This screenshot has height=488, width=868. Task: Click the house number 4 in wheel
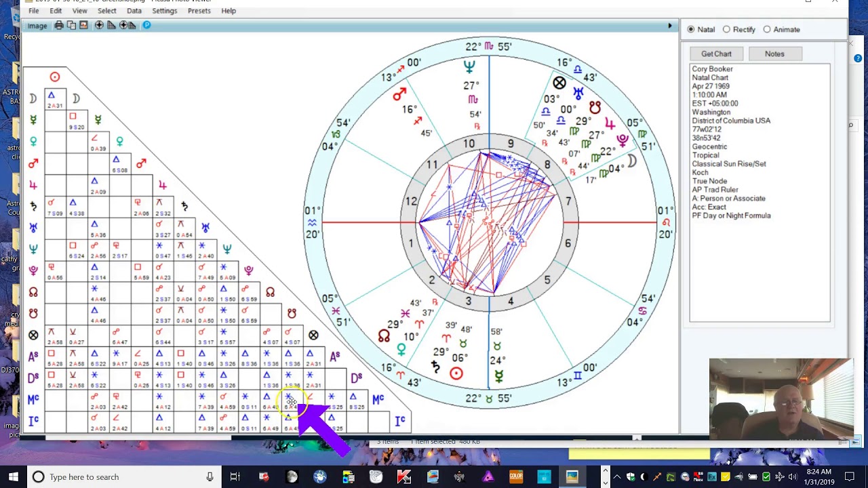tap(510, 301)
